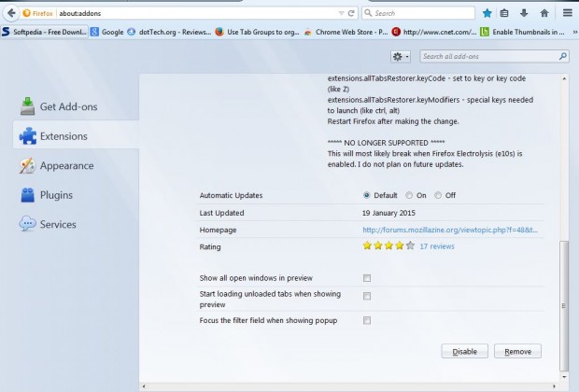Image resolution: width=579 pixels, height=392 pixels.
Task: Open the Firefox hamburger menu
Action: click(x=568, y=13)
